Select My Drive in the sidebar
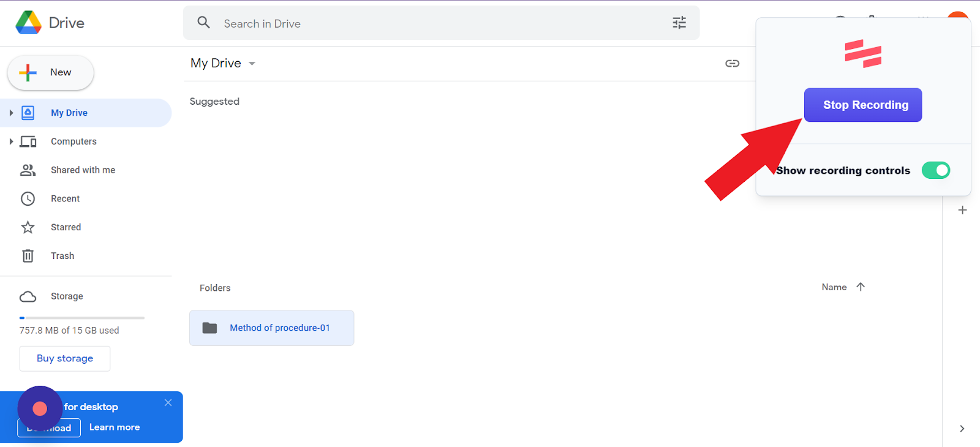This screenshot has width=980, height=447. pos(86,113)
